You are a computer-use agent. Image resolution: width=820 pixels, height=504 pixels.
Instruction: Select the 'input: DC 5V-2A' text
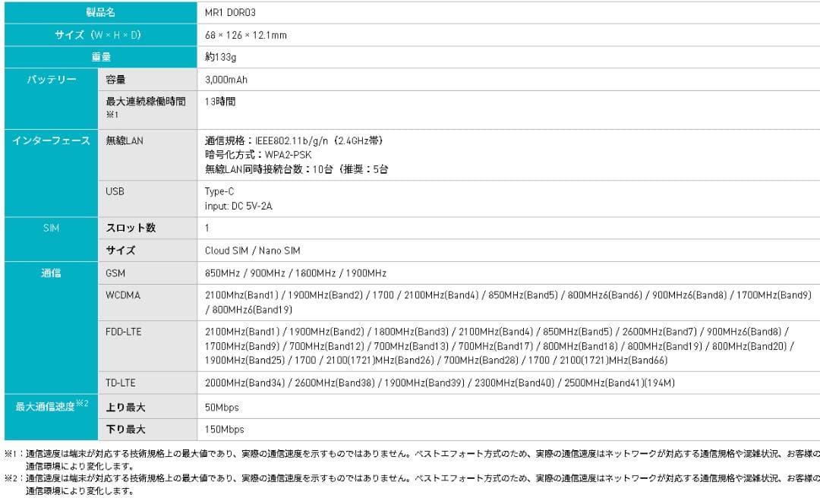238,206
